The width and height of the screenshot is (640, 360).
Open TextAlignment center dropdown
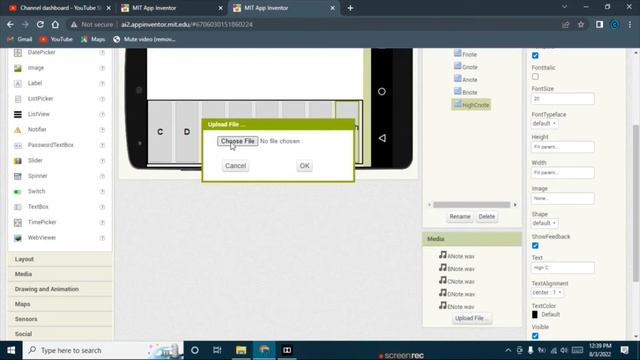547,292
